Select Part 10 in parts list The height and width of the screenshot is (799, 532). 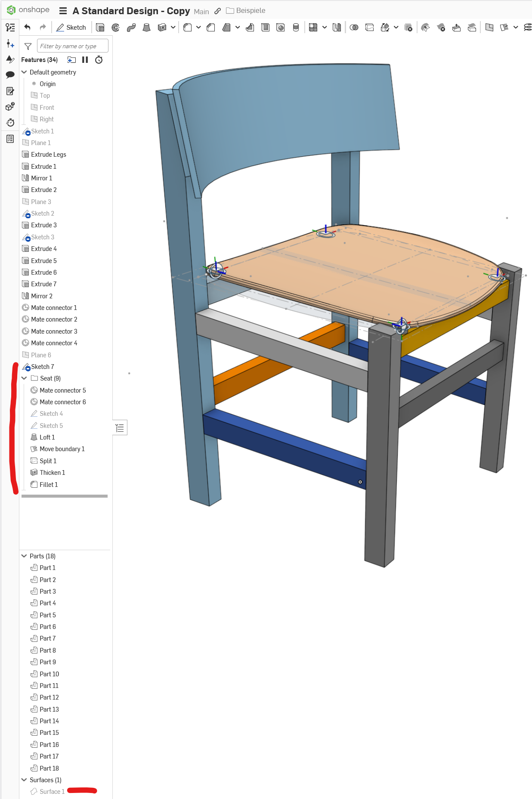point(49,674)
